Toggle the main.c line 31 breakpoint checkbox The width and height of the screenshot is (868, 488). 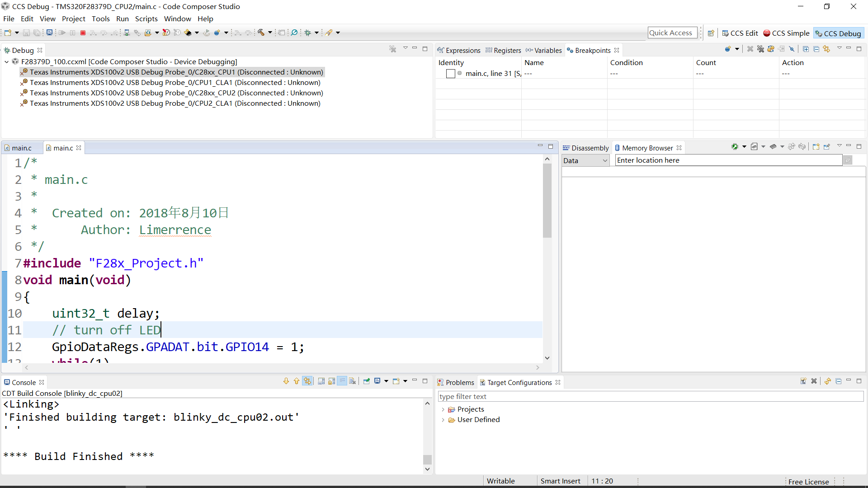coord(450,74)
